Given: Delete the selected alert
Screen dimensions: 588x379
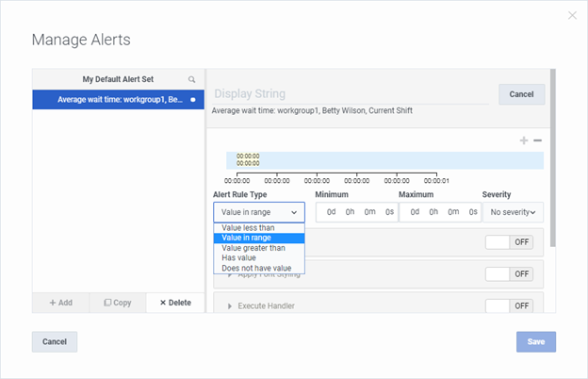Looking at the screenshot, I should point(175,303).
